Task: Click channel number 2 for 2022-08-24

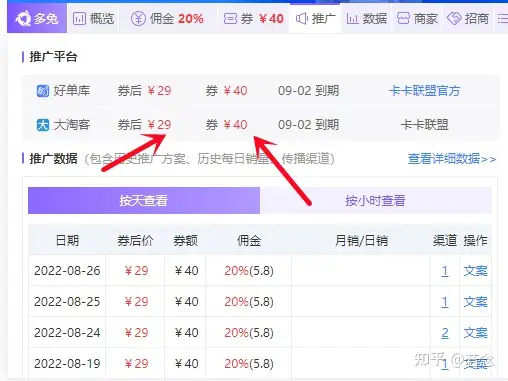Action: 445,333
